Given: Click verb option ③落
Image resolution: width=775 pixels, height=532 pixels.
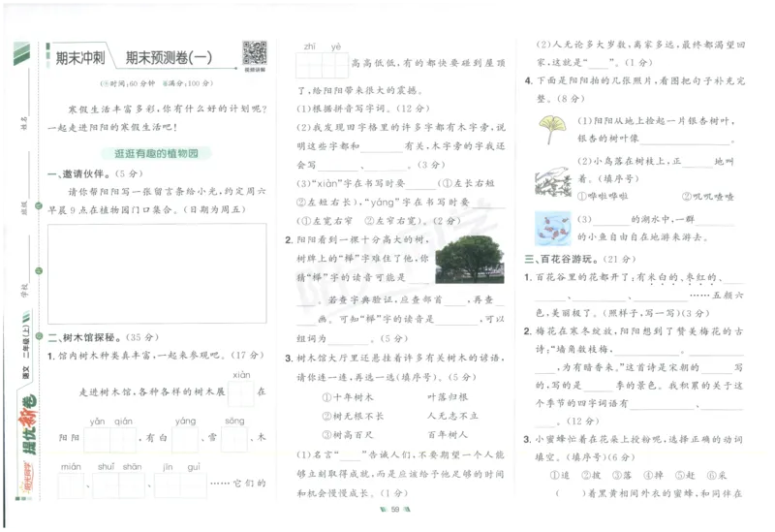Looking at the screenshot, I should (x=622, y=475).
